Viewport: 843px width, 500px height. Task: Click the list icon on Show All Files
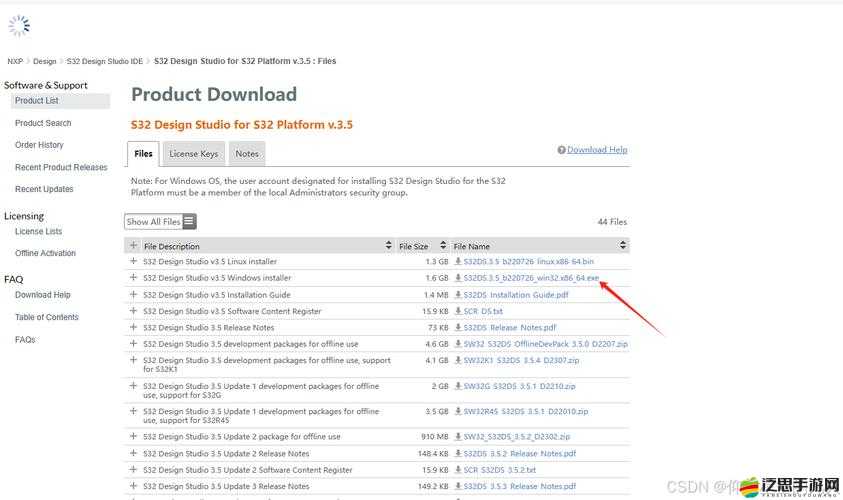(189, 221)
